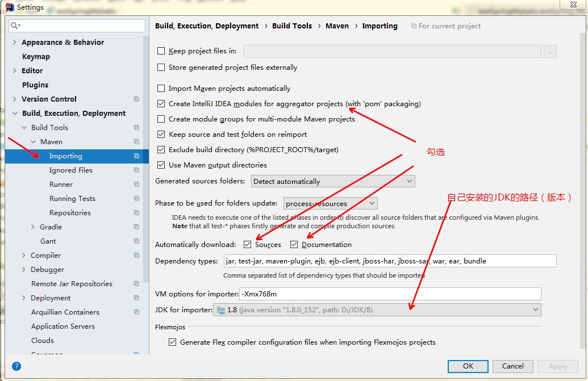Click the project-level icon beside Remote Jar Repositories
Image resolution: width=588 pixels, height=381 pixels.
coord(136,283)
